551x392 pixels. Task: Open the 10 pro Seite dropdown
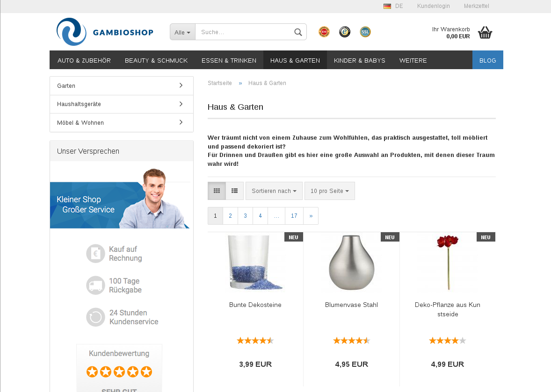coord(330,191)
